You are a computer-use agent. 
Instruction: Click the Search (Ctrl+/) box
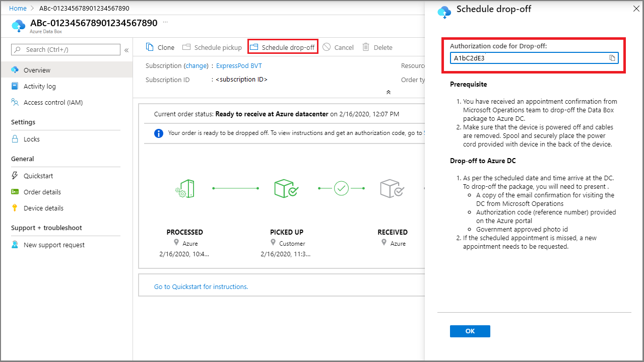point(66,49)
